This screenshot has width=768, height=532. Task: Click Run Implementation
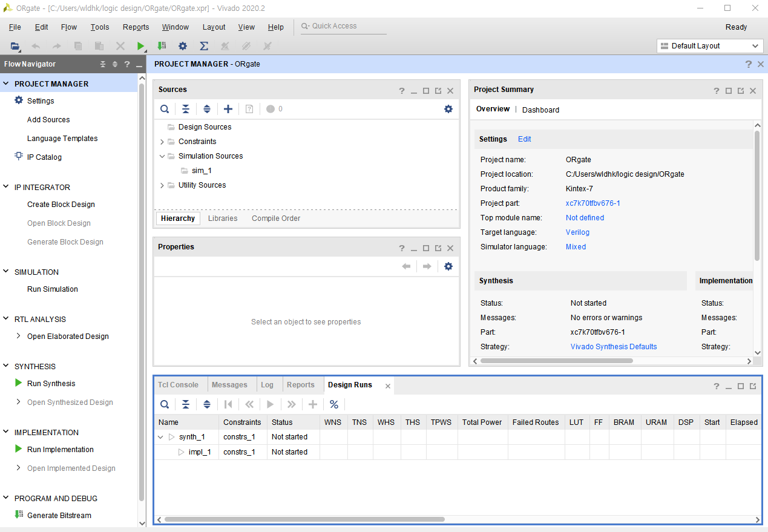pos(61,450)
